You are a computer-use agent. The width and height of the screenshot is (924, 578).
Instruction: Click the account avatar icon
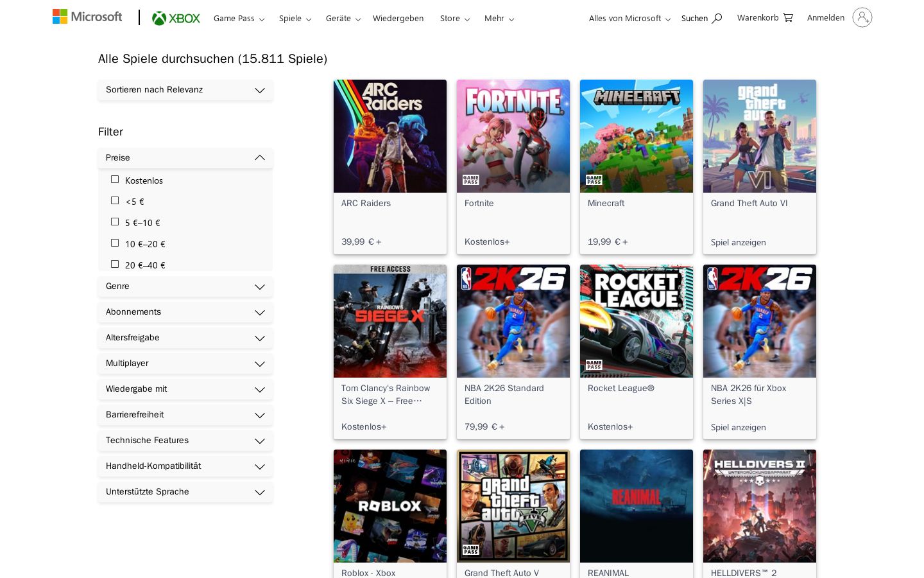(x=862, y=17)
